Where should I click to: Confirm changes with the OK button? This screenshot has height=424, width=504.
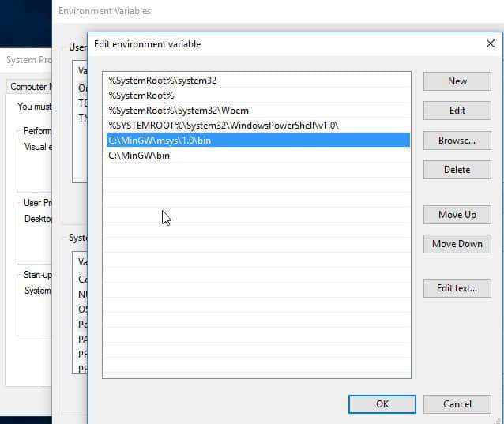click(382, 403)
